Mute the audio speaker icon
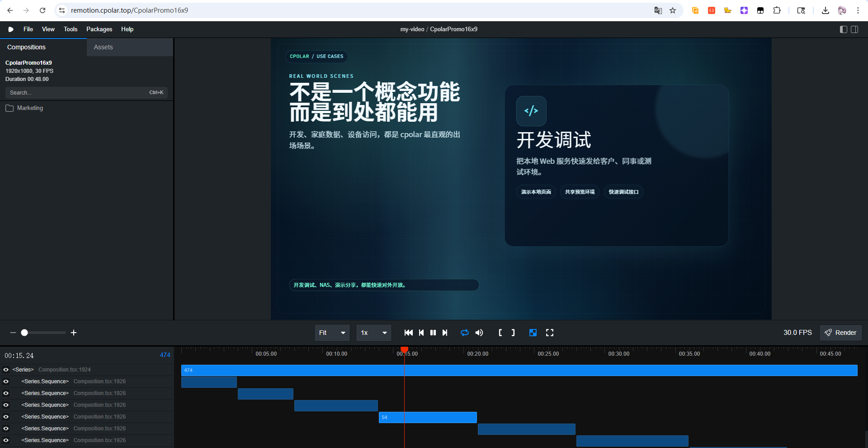Screen dimensions: 868x448 point(479,333)
